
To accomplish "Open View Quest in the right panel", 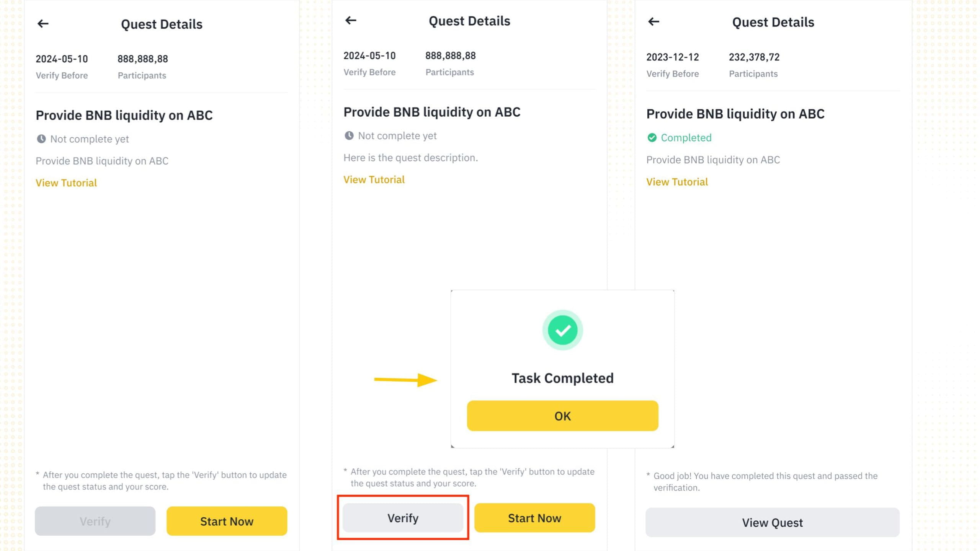I will 772,522.
